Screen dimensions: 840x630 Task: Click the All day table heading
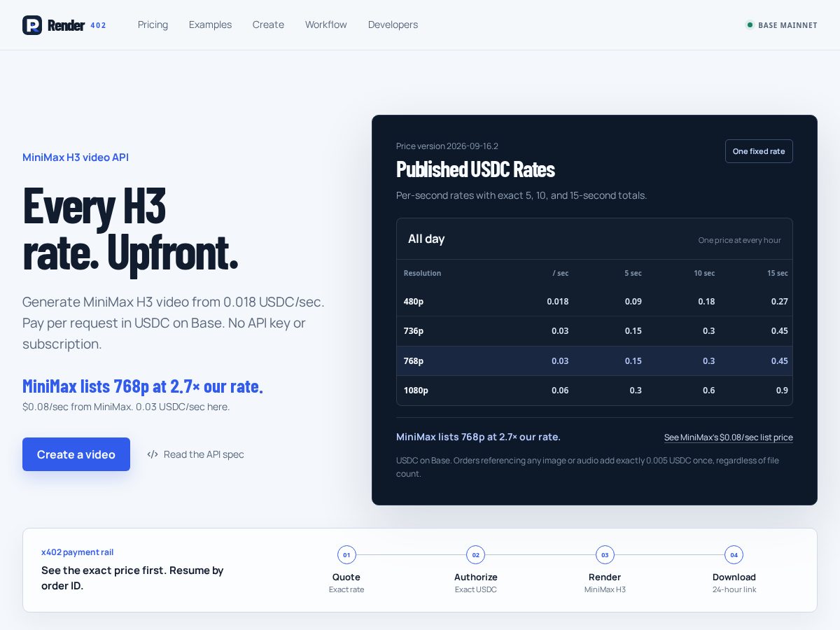[426, 239]
